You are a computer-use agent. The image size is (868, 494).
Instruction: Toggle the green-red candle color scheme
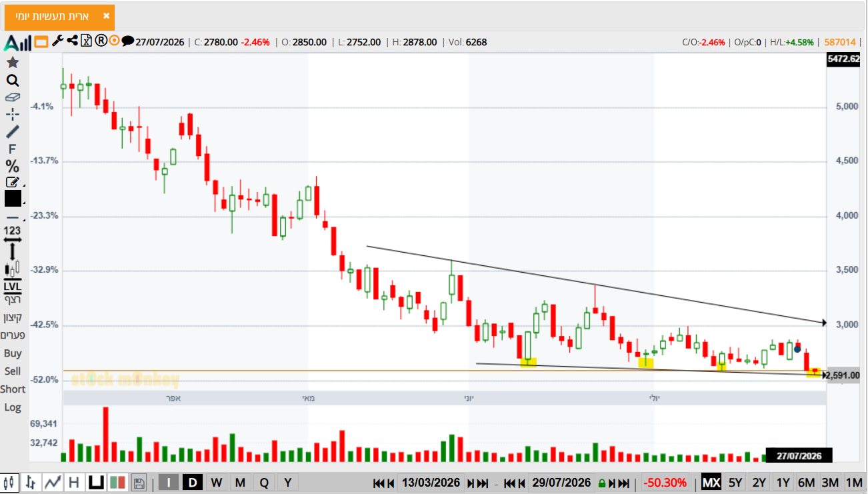point(118,483)
